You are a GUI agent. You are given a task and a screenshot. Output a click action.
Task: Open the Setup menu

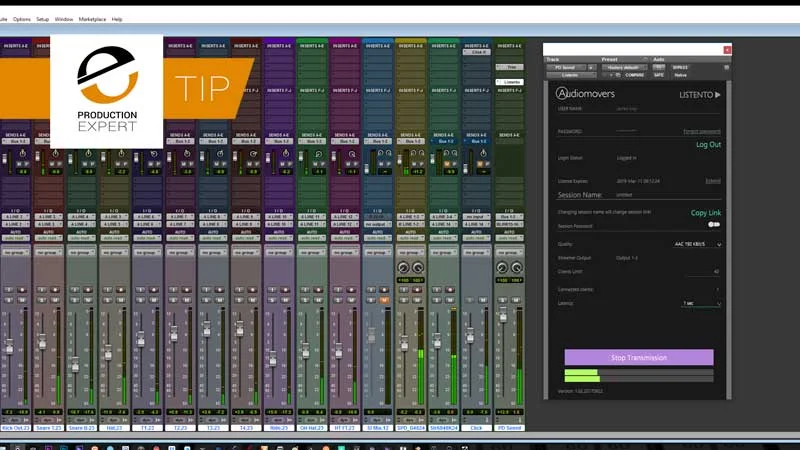[42, 19]
